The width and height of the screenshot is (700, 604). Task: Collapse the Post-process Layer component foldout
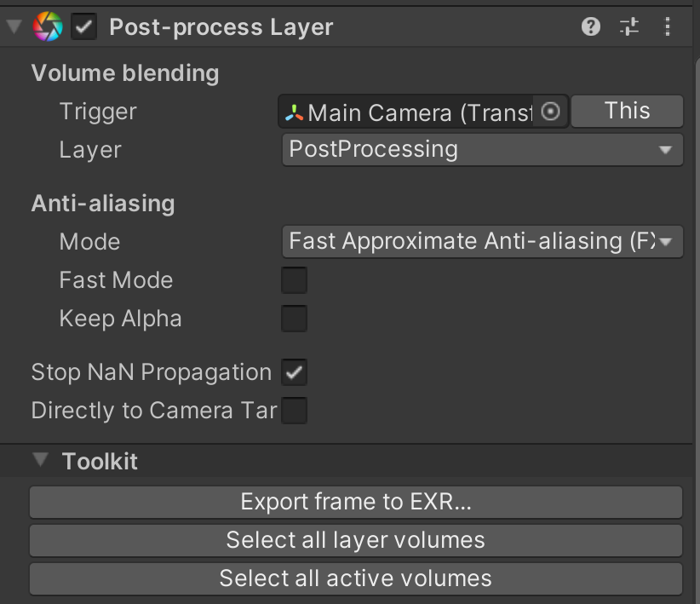(13, 27)
